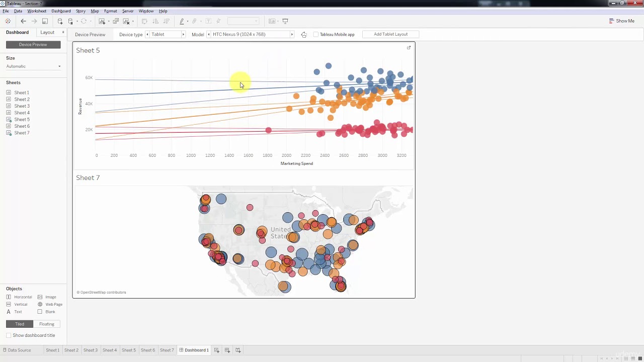Click the Sheet 7 map title

[88, 178]
